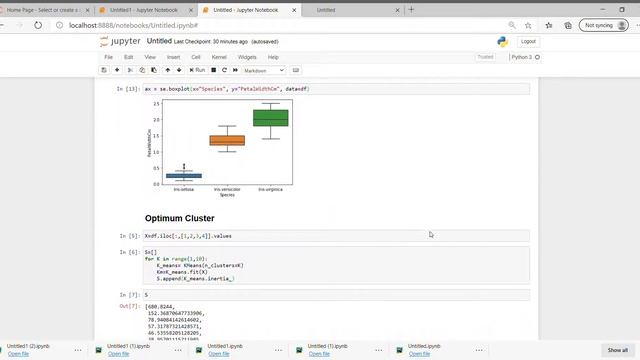
Task: Reload the page
Action: 38,25
